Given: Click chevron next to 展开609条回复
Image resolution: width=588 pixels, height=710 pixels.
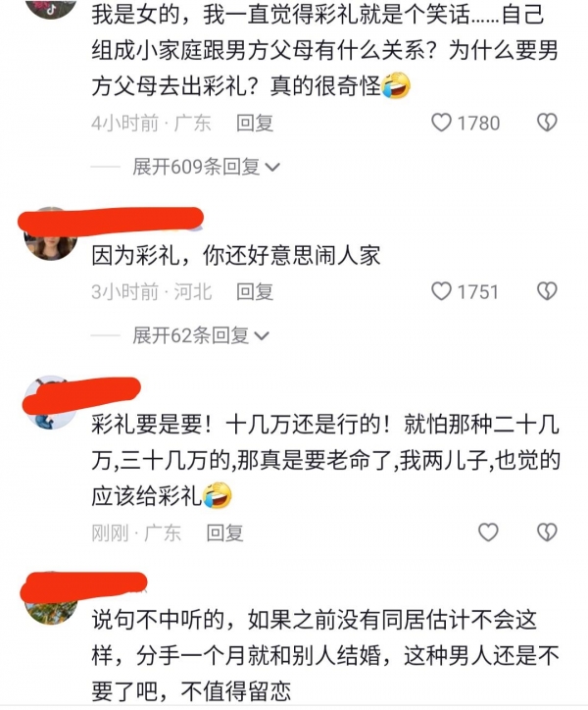Looking at the screenshot, I should point(272,168).
